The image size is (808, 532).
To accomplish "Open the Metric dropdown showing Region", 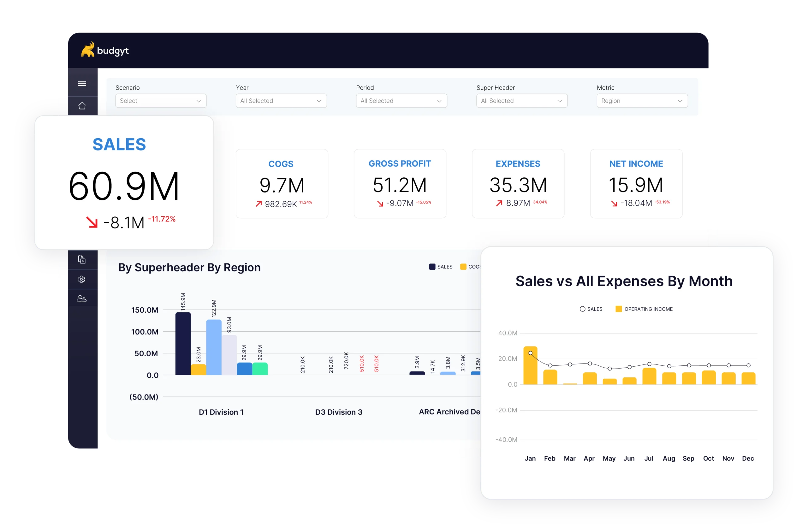I will [x=642, y=101].
